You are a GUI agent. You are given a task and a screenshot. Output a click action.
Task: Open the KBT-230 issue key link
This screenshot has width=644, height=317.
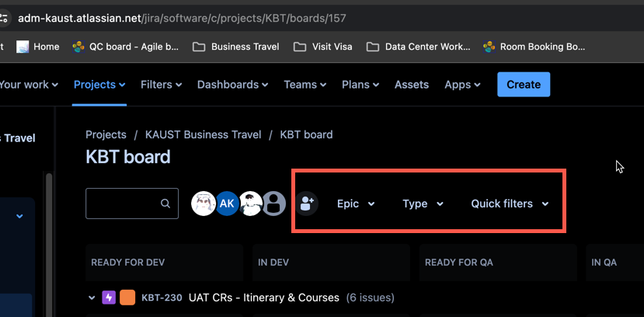pyautogui.click(x=162, y=298)
